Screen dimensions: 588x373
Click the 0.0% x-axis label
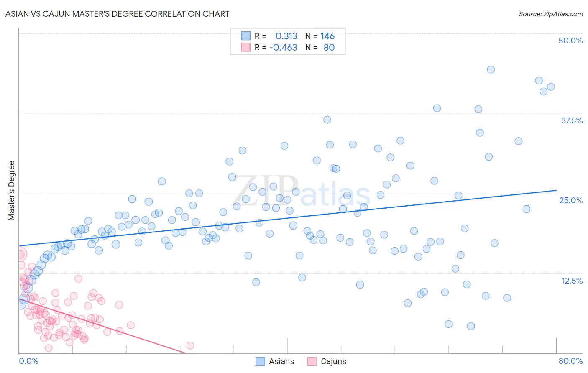tap(28, 361)
